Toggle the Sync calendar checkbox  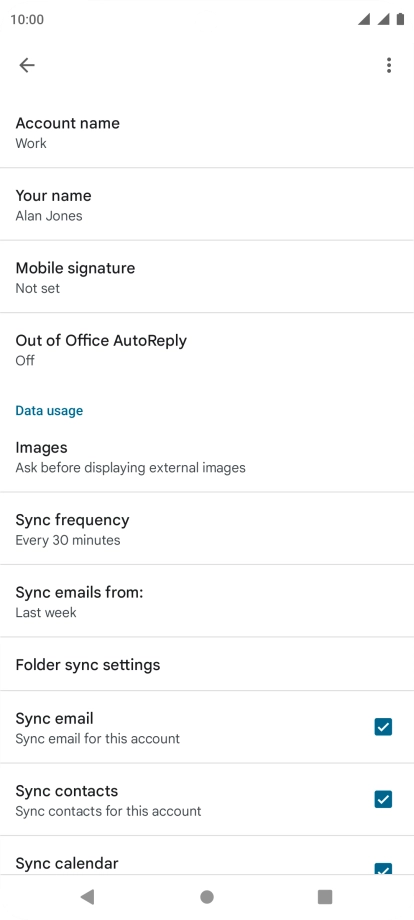383,868
